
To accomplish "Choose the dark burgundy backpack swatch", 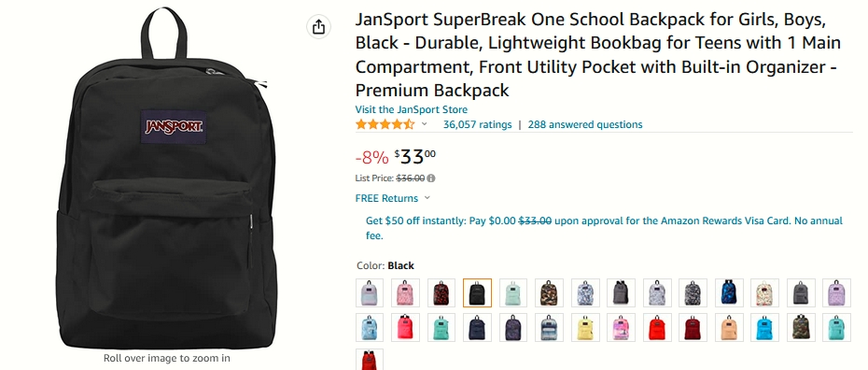I will 693,327.
